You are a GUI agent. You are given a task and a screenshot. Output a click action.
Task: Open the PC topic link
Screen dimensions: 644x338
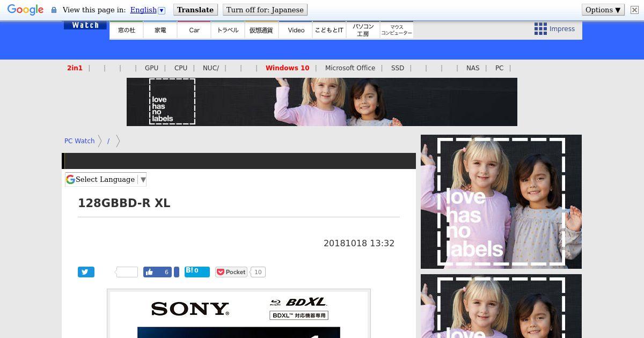click(500, 68)
